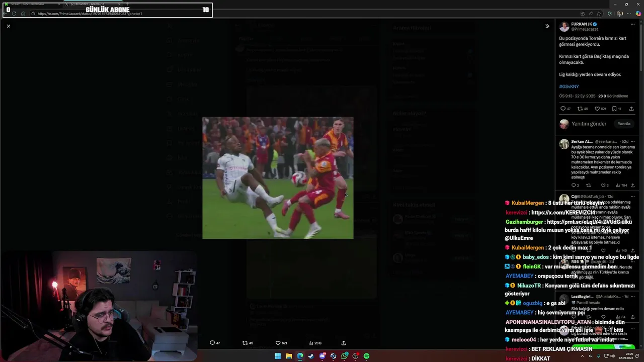Open FURKAN JK profile avatar
644x362 pixels.
coord(564,26)
